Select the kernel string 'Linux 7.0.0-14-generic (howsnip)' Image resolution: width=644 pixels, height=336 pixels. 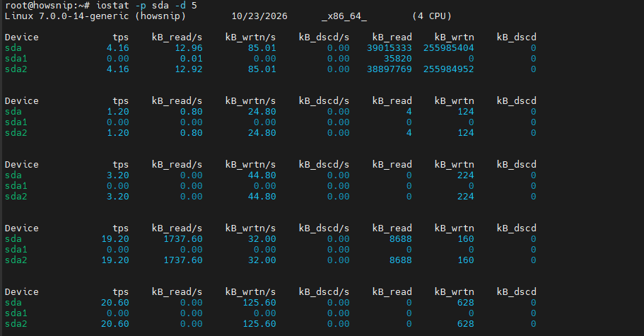pos(95,16)
